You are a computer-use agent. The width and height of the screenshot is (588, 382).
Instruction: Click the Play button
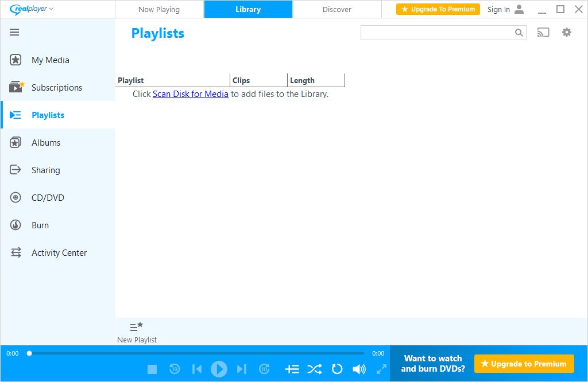coord(219,369)
